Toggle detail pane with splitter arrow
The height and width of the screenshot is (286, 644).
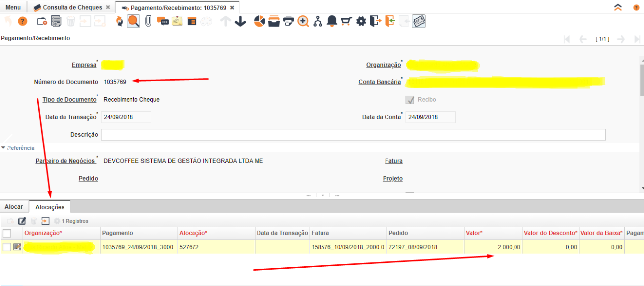[x=322, y=196]
